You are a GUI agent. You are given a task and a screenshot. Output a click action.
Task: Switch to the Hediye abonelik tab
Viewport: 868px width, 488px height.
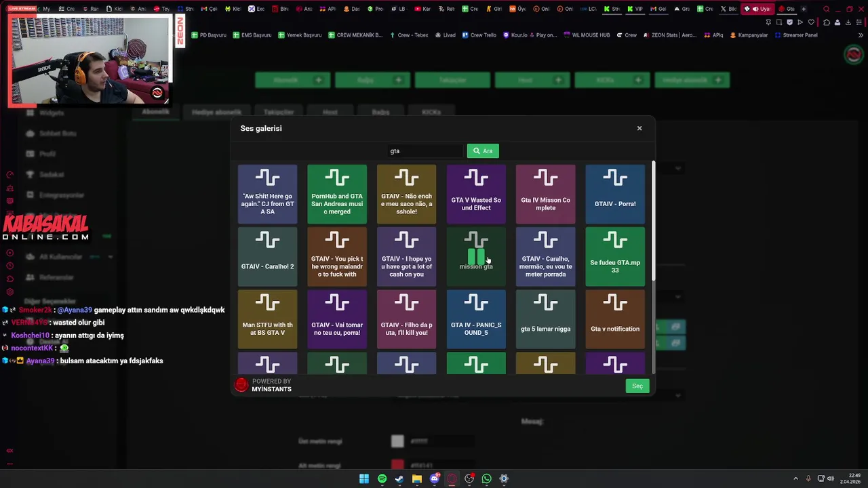coord(216,113)
